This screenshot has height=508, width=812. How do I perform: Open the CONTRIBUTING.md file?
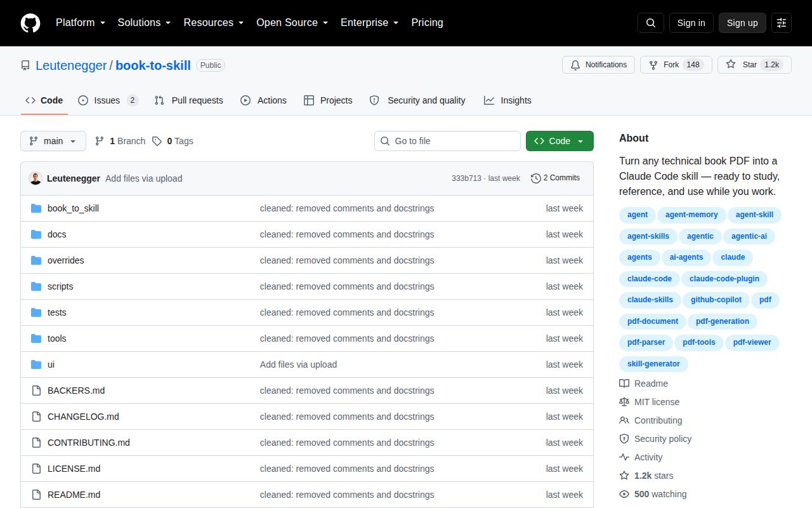coord(89,443)
